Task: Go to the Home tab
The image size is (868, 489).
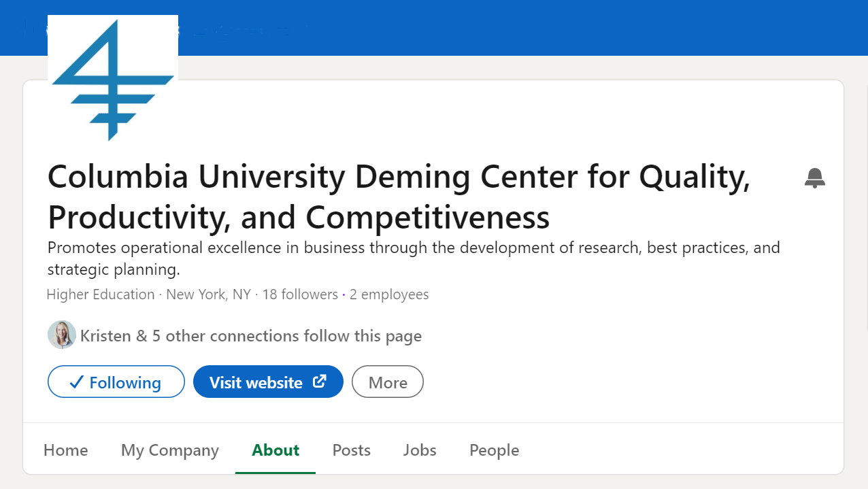Action: (65, 450)
